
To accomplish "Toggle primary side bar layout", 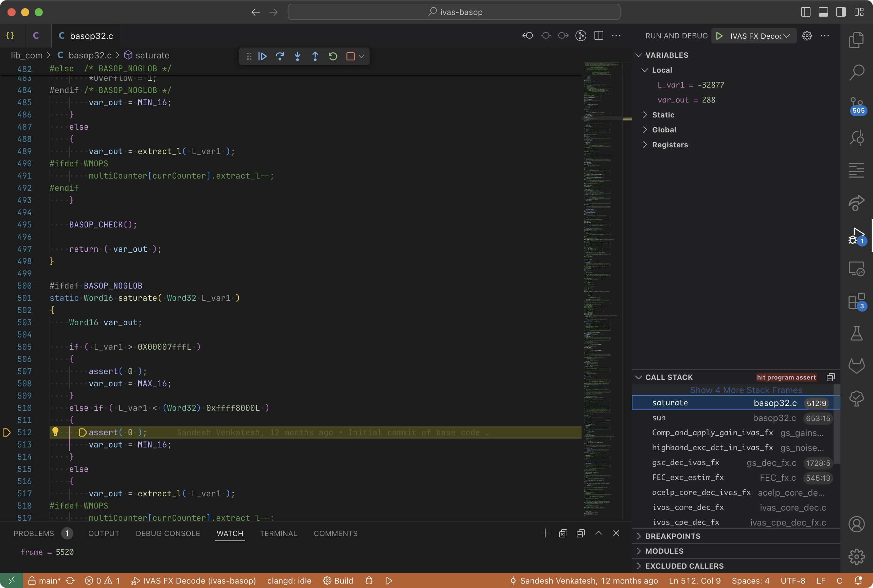I will tap(805, 12).
